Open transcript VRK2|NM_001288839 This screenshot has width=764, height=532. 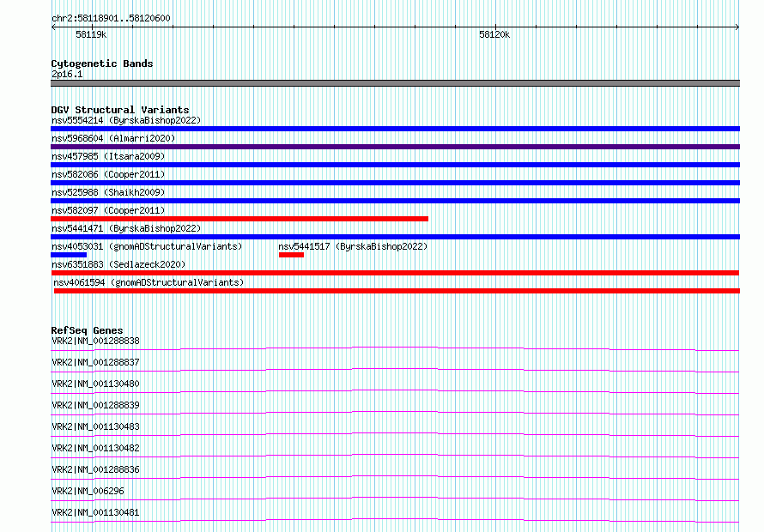click(95, 405)
